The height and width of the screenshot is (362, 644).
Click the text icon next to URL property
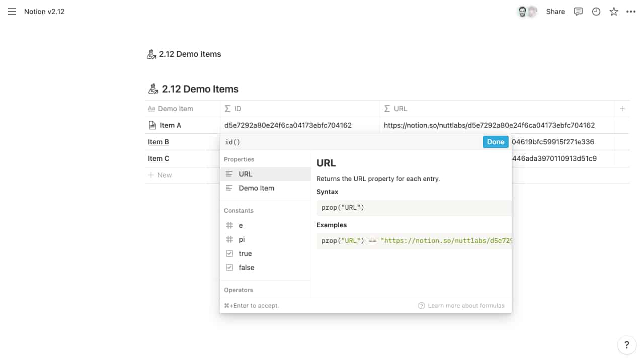(x=229, y=174)
